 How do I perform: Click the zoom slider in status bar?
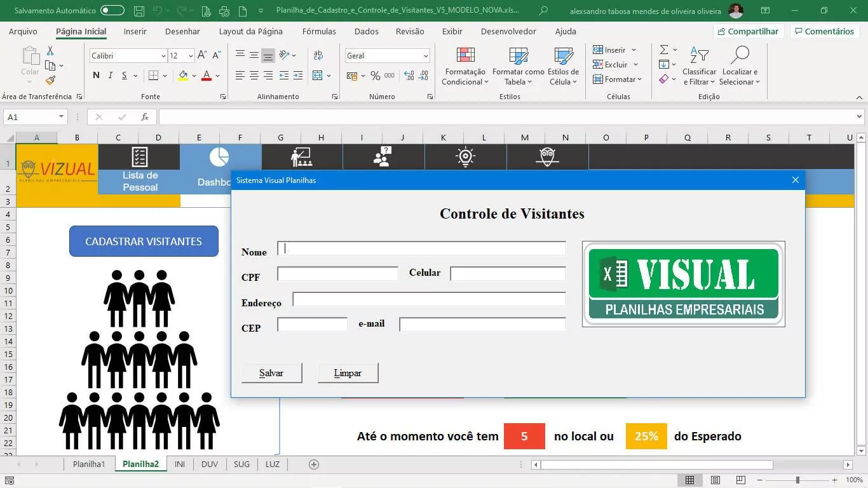[797, 480]
